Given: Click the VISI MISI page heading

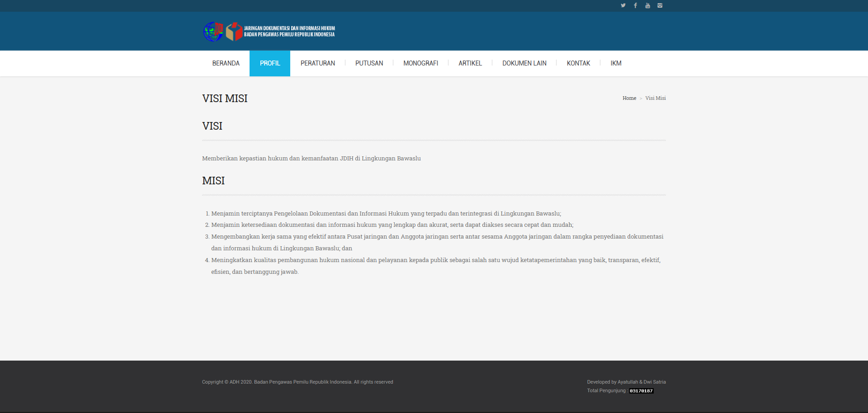Looking at the screenshot, I should pyautogui.click(x=225, y=99).
